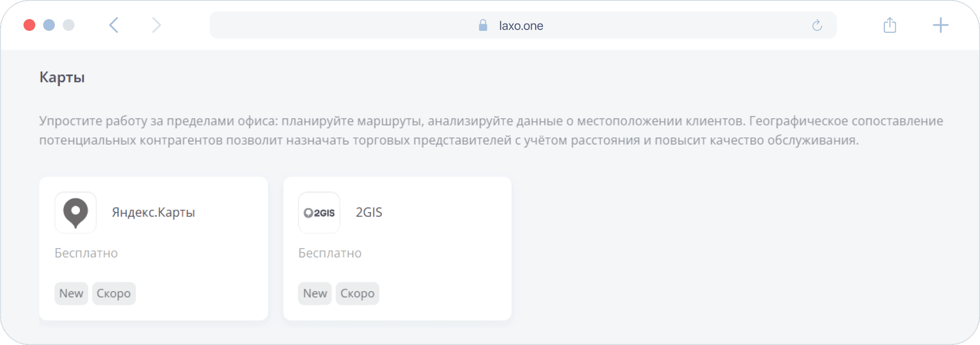Open the Яндекс.Карты integration title
Image resolution: width=980 pixels, height=345 pixels.
[x=153, y=212]
